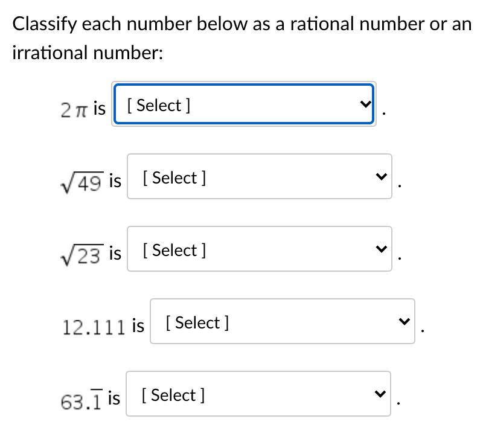
Task: Click the "[ Select ]" placeholder beside 12.111
Action: click(197, 322)
